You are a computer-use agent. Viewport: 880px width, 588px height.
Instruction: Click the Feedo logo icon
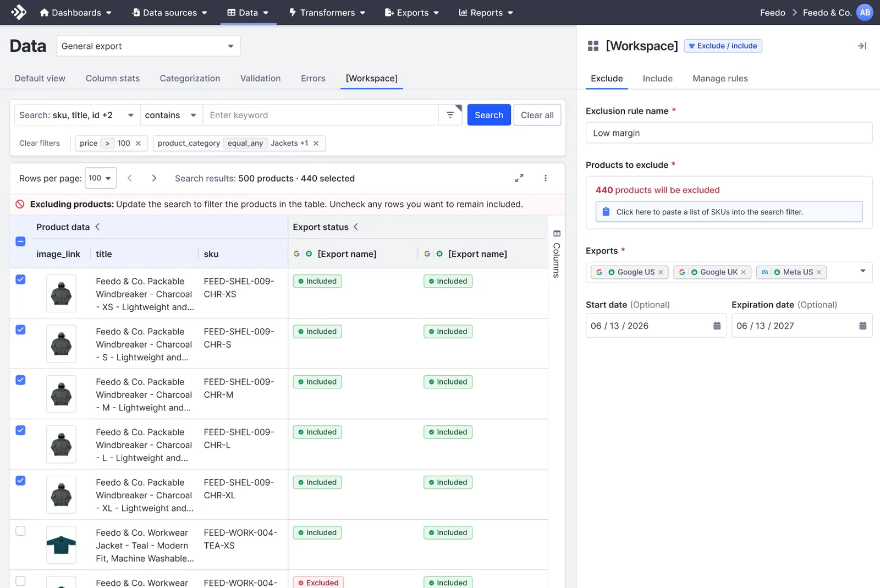[19, 12]
